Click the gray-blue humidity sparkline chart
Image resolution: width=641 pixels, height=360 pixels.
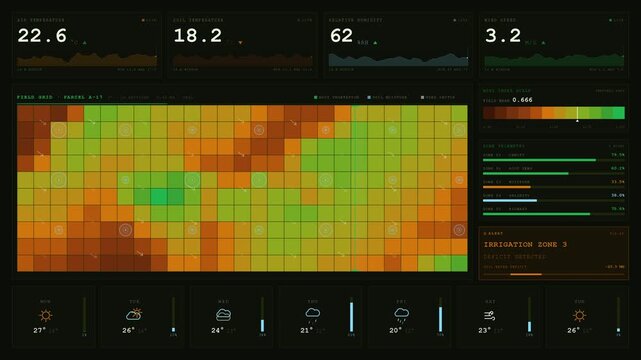pos(399,60)
